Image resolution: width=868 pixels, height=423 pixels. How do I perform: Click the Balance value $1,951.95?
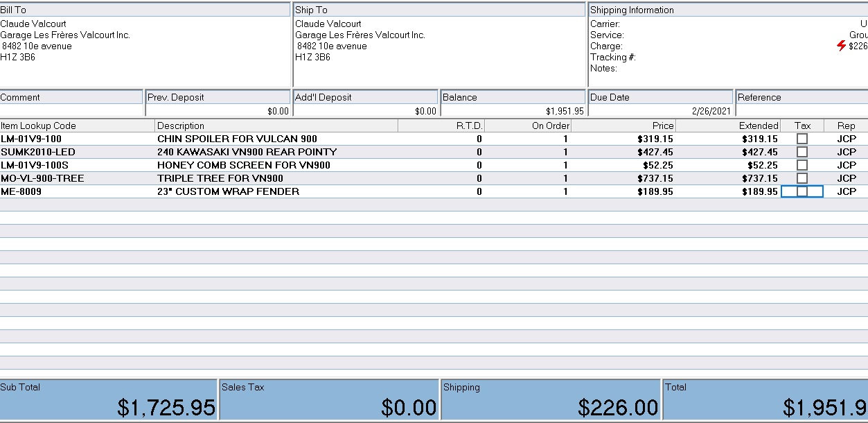(565, 111)
